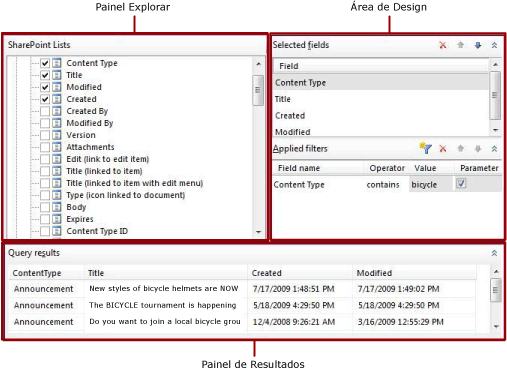Viewport: 507px width, 371px height.
Task: Click the field icon next to Title
Action: 57,75
